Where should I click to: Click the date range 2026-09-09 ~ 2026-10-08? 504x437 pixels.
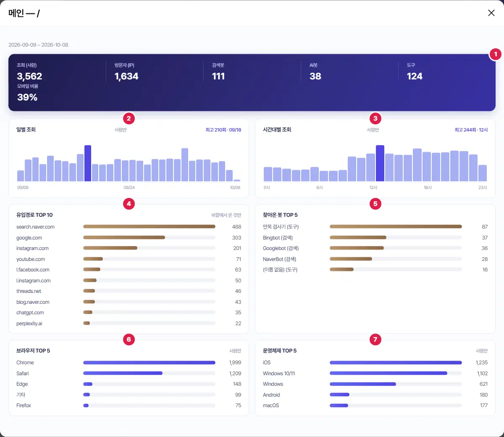coord(38,45)
